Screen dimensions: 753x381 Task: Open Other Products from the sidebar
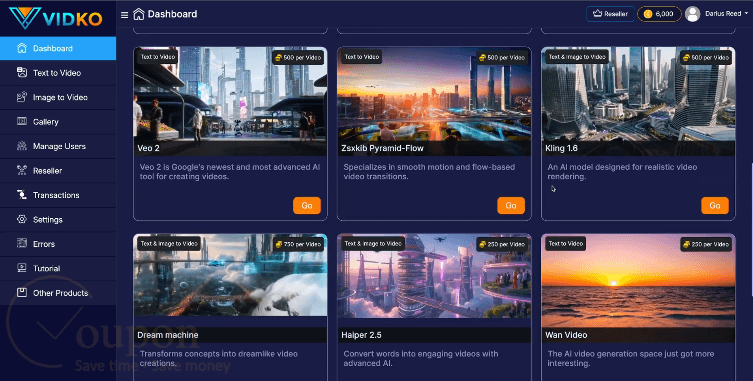click(x=58, y=293)
